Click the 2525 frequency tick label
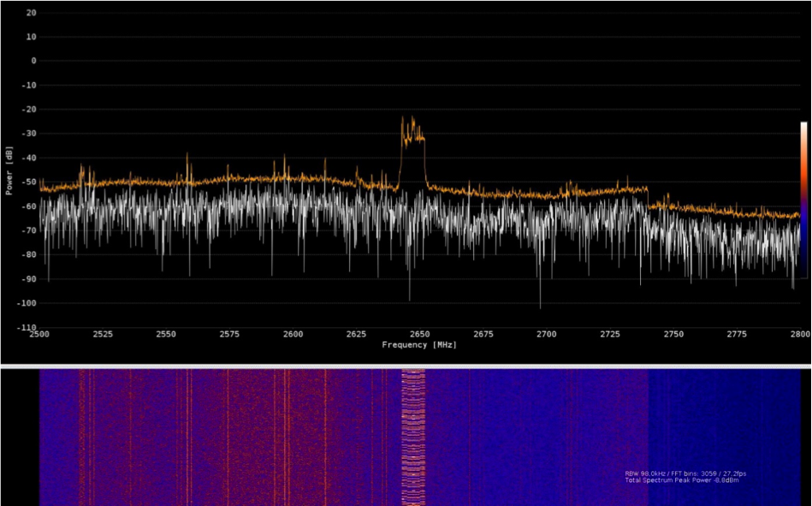The image size is (812, 506). tap(103, 334)
